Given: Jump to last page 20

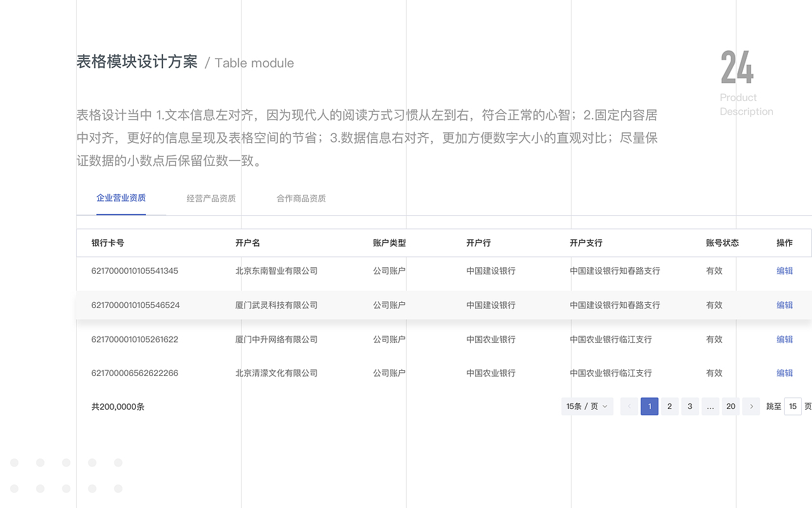Looking at the screenshot, I should pos(731,406).
